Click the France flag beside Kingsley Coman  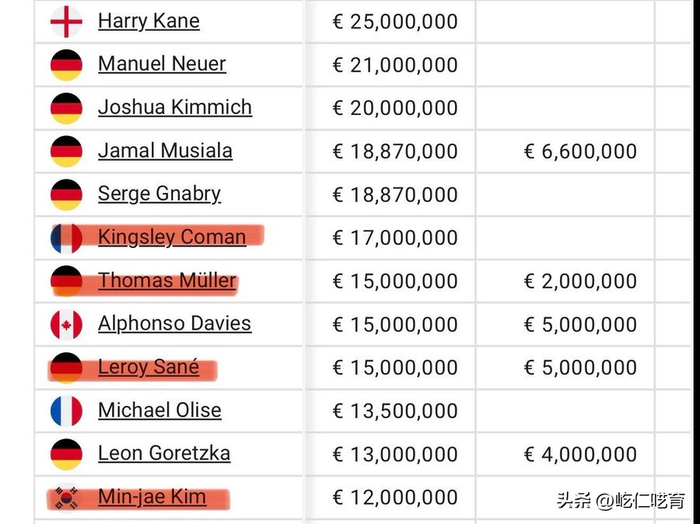[x=66, y=238]
